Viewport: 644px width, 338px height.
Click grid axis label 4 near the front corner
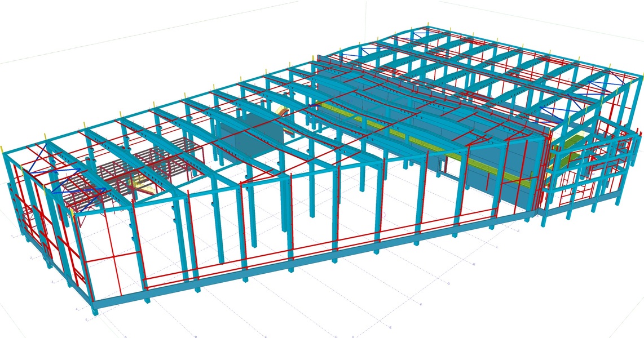(x=76, y=309)
